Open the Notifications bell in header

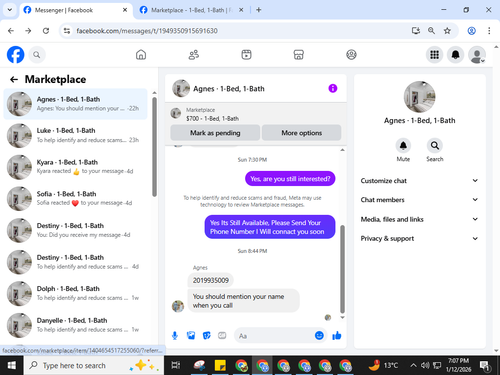(456, 55)
